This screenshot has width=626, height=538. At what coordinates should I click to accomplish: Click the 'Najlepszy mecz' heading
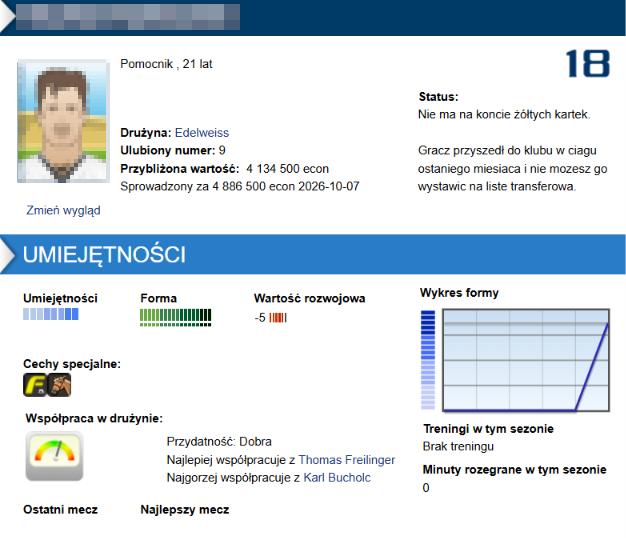point(185,510)
